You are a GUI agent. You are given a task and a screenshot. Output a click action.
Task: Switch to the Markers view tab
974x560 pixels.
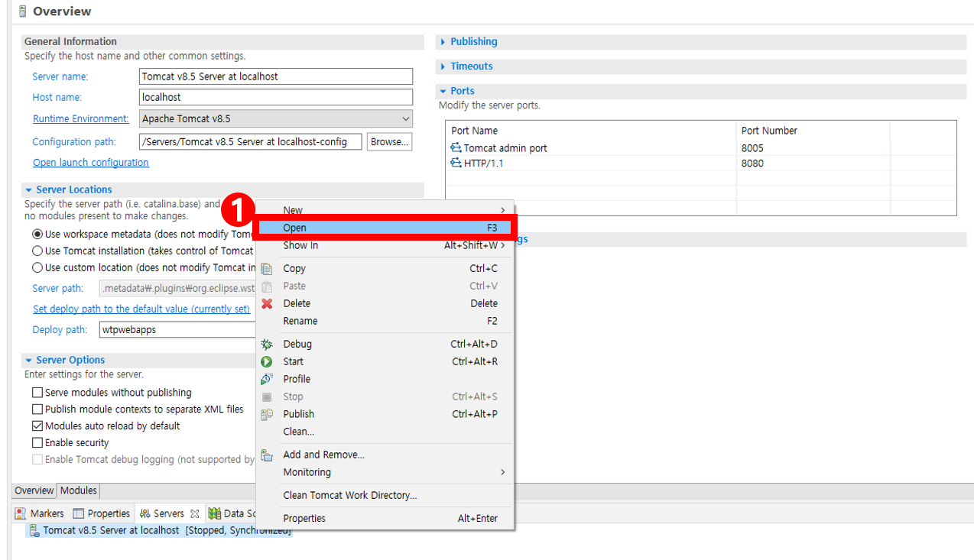pyautogui.click(x=40, y=513)
